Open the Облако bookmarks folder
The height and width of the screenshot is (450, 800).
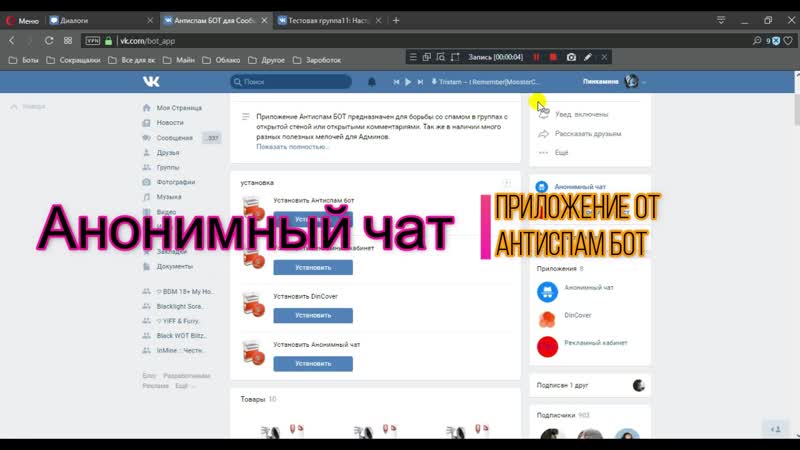pyautogui.click(x=221, y=60)
